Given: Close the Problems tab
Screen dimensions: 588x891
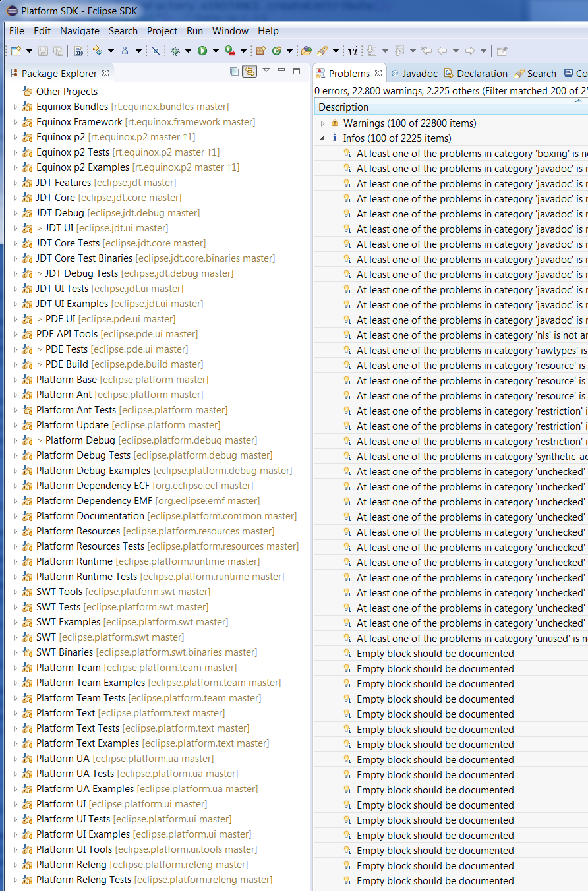Looking at the screenshot, I should 378,73.
